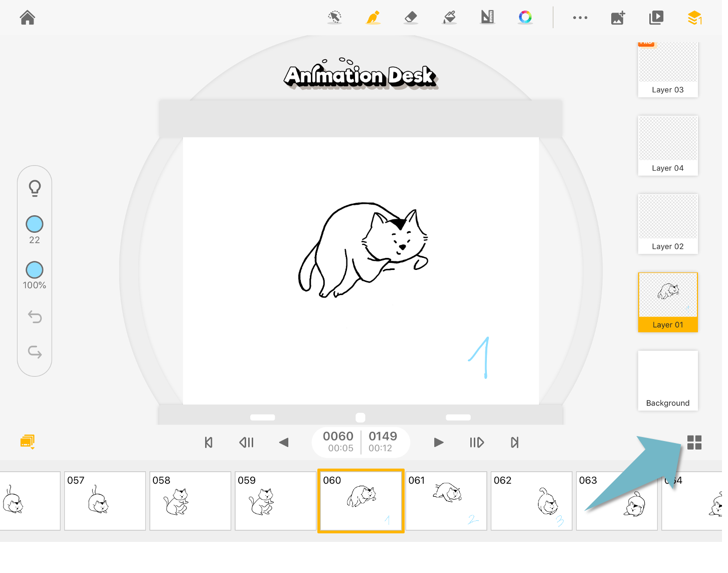Select the eraser tool
The height and width of the screenshot is (573, 728).
[x=411, y=18]
